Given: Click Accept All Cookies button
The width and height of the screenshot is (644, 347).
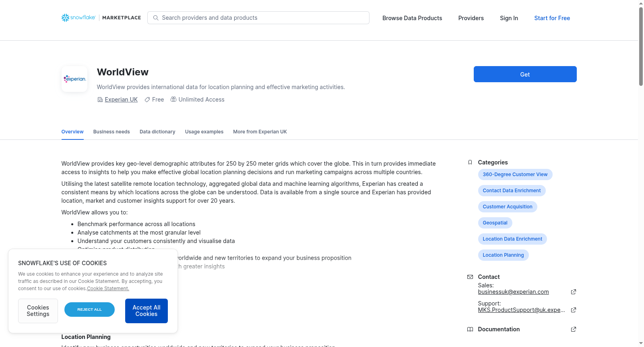Looking at the screenshot, I should (147, 311).
